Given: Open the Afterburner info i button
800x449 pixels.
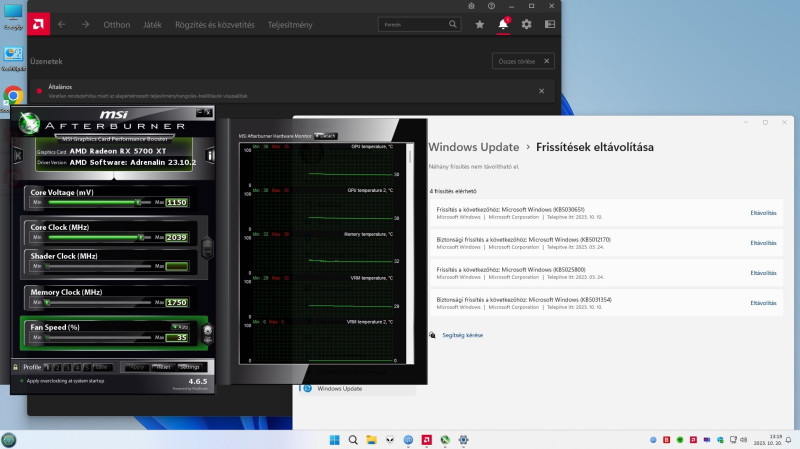Looking at the screenshot, I should (x=210, y=155).
